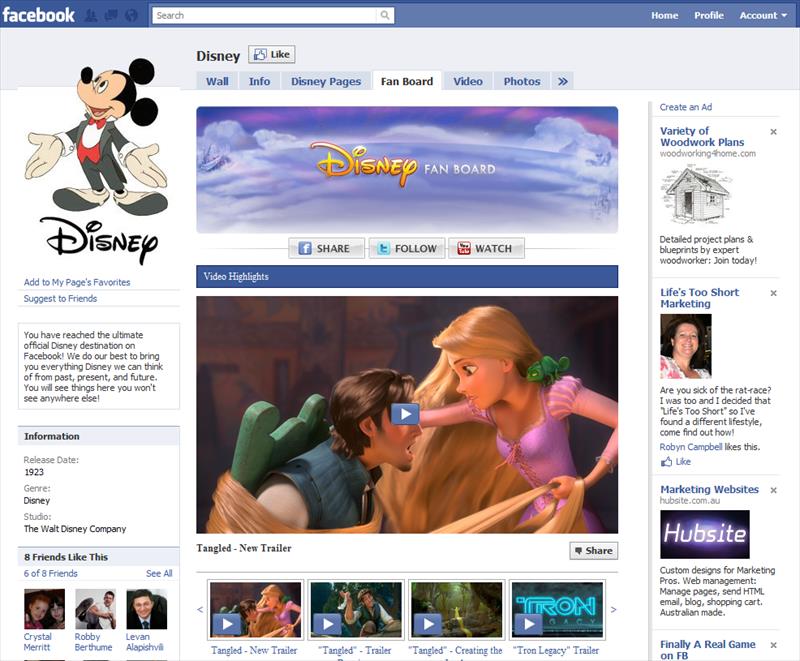Expand more tabs with double-arrow
This screenshot has width=800, height=661.
(562, 81)
